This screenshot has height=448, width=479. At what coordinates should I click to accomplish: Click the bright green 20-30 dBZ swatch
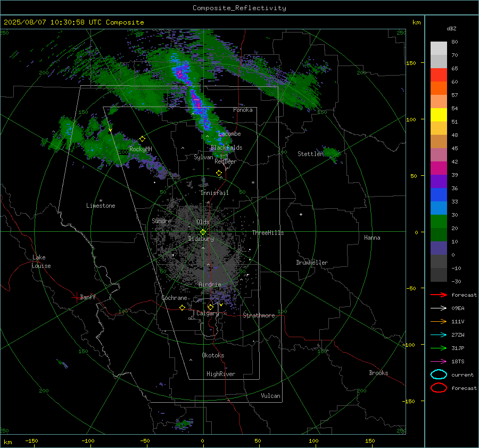pos(439,222)
